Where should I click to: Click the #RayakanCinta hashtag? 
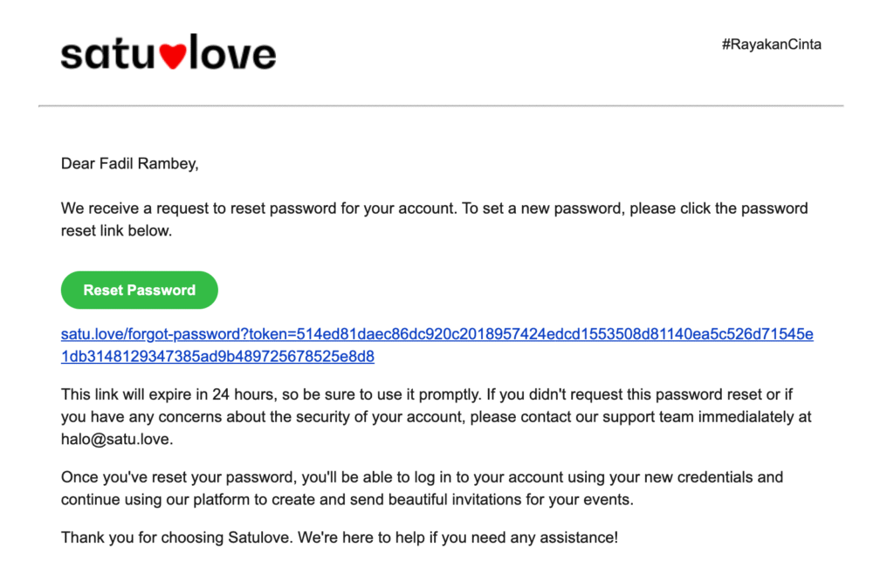772,44
